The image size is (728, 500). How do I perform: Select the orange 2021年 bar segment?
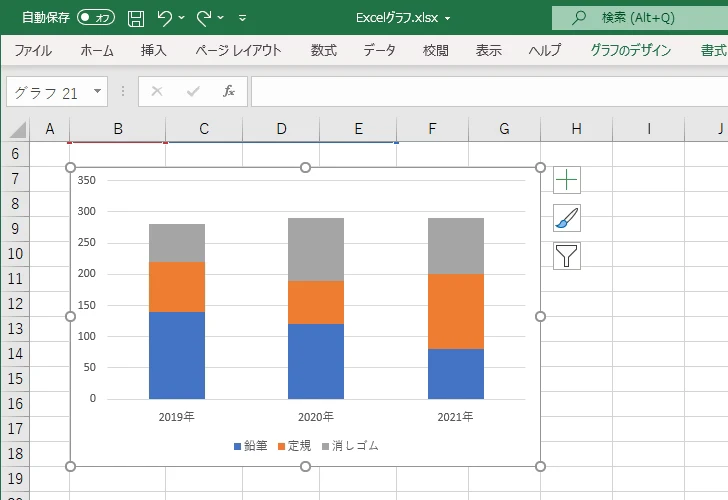point(456,312)
